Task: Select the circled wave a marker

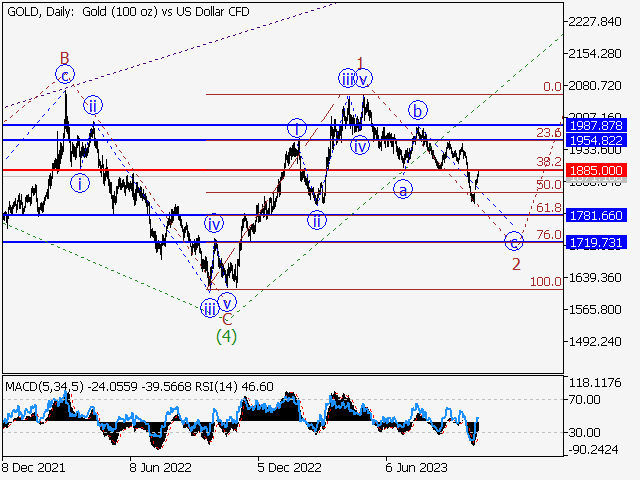Action: coord(404,189)
